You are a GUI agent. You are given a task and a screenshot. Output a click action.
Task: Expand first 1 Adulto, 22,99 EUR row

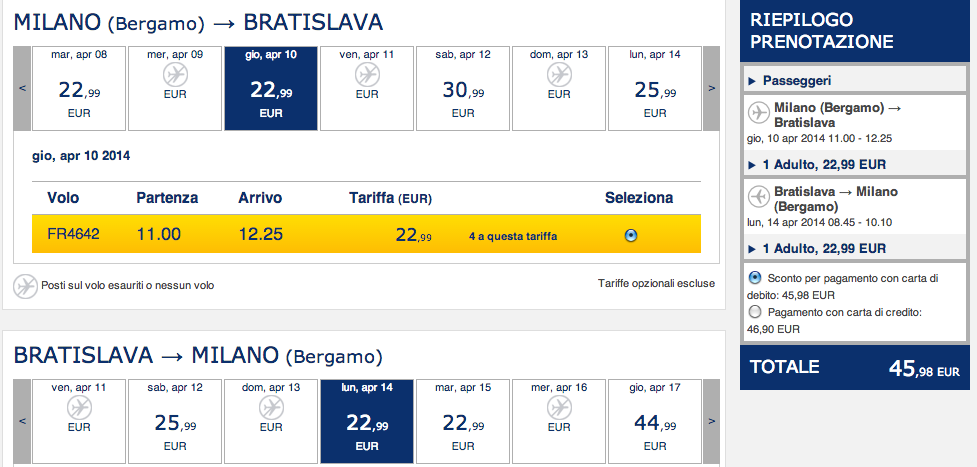(x=820, y=164)
